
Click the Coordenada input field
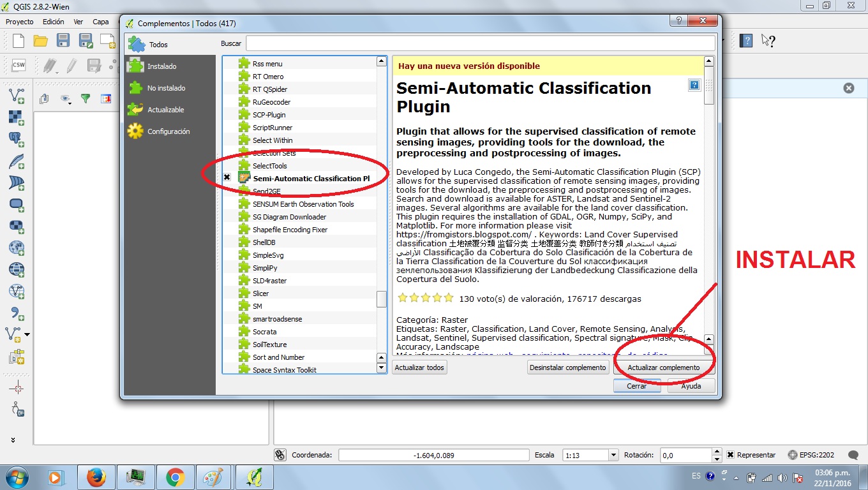tap(434, 455)
